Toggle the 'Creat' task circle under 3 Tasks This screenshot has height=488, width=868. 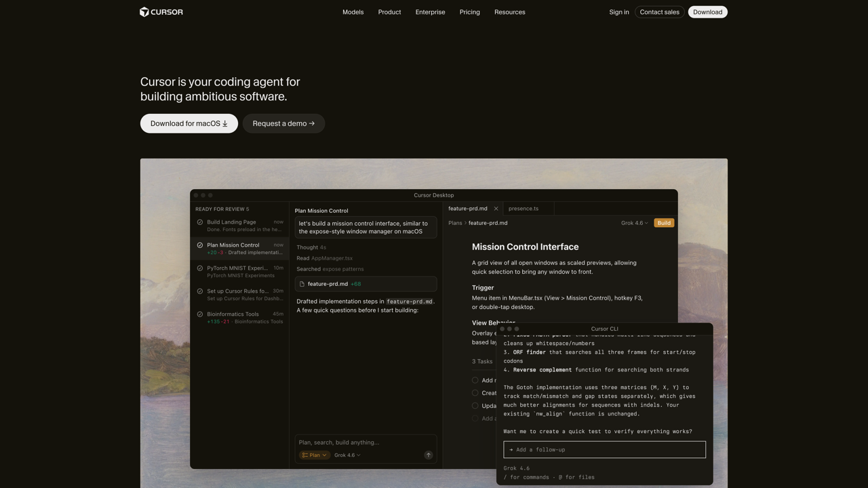pyautogui.click(x=475, y=393)
